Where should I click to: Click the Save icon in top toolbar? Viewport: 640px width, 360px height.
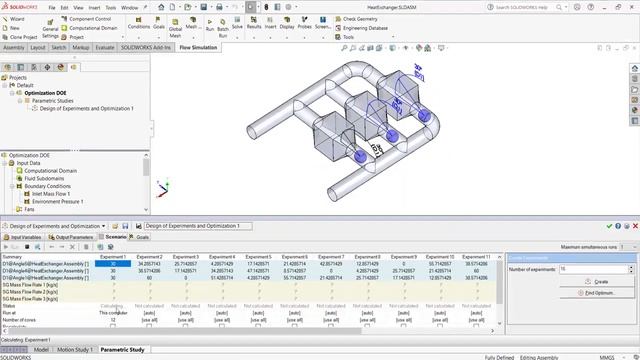pyautogui.click(x=204, y=7)
